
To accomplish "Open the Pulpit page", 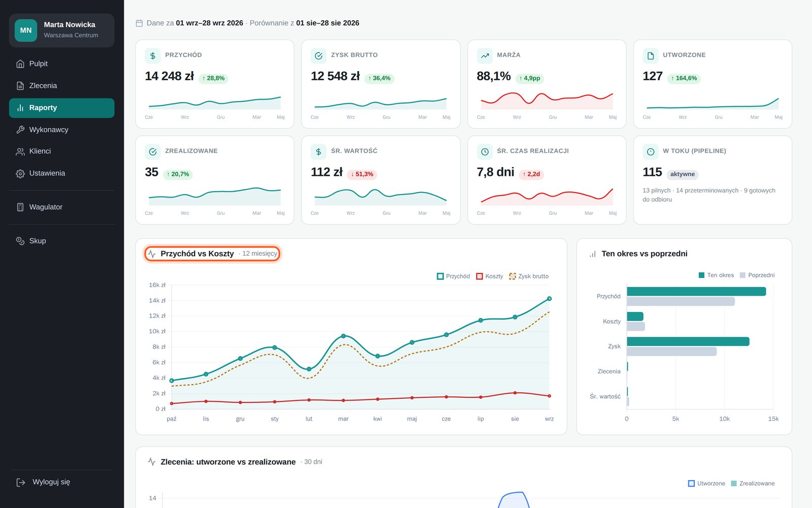I will 62,64.
